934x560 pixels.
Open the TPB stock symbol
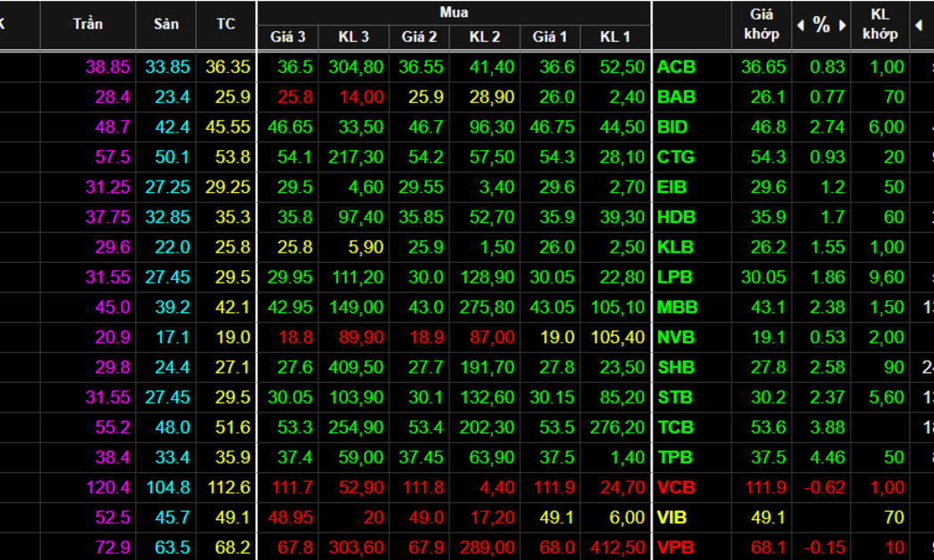pos(675,457)
